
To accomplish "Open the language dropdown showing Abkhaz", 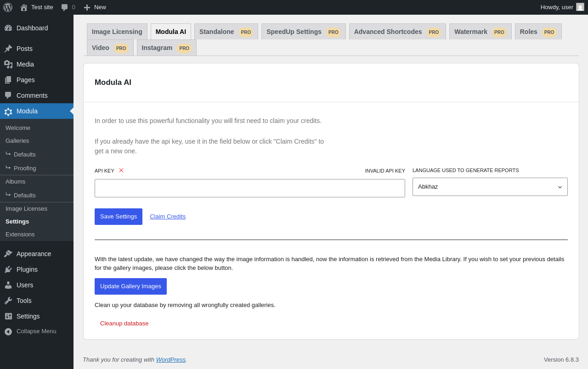I will point(490,187).
